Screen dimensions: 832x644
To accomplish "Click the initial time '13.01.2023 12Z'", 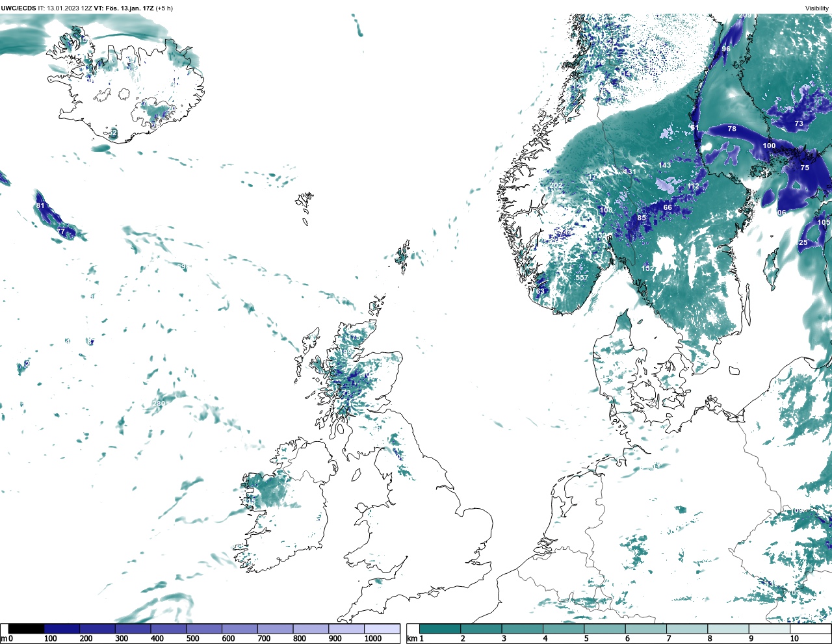I will (70, 8).
